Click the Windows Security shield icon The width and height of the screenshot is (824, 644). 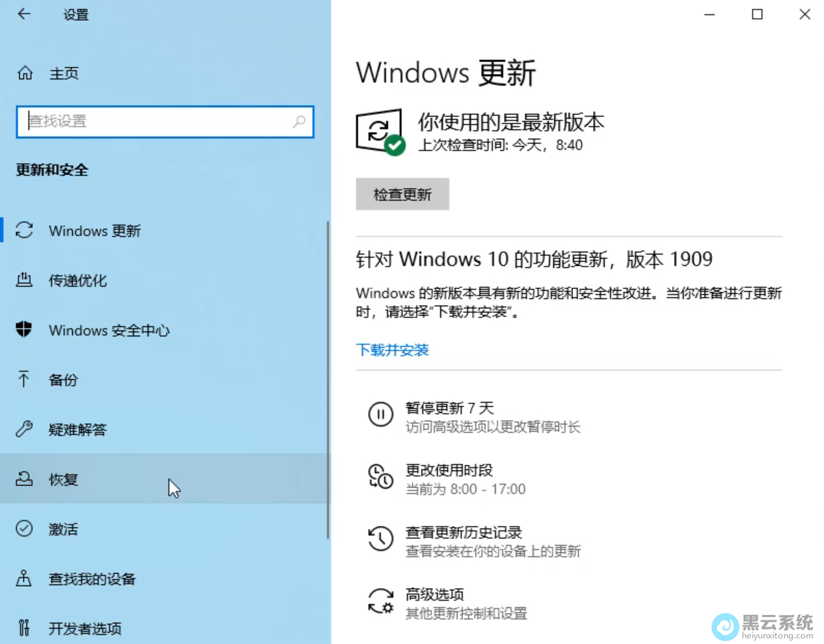[24, 330]
